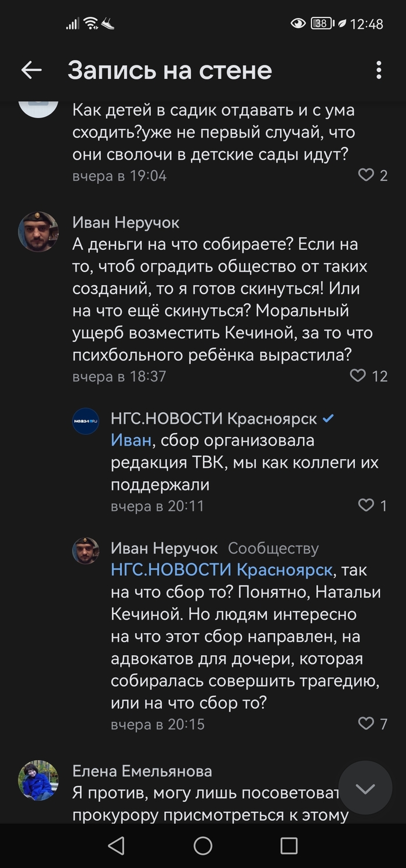Open Иван Неручок's profile avatar
This screenshot has width=406, height=868.
pos(38,232)
